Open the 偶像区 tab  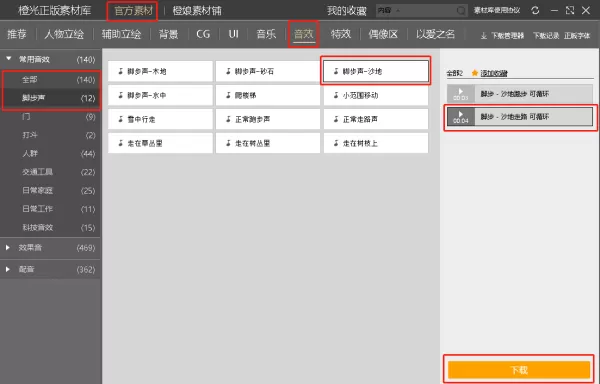(383, 34)
